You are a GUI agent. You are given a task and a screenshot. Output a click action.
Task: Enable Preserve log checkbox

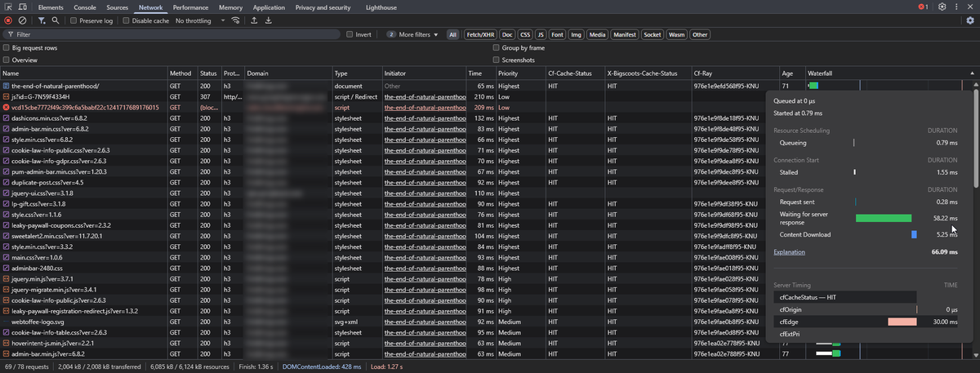73,20
